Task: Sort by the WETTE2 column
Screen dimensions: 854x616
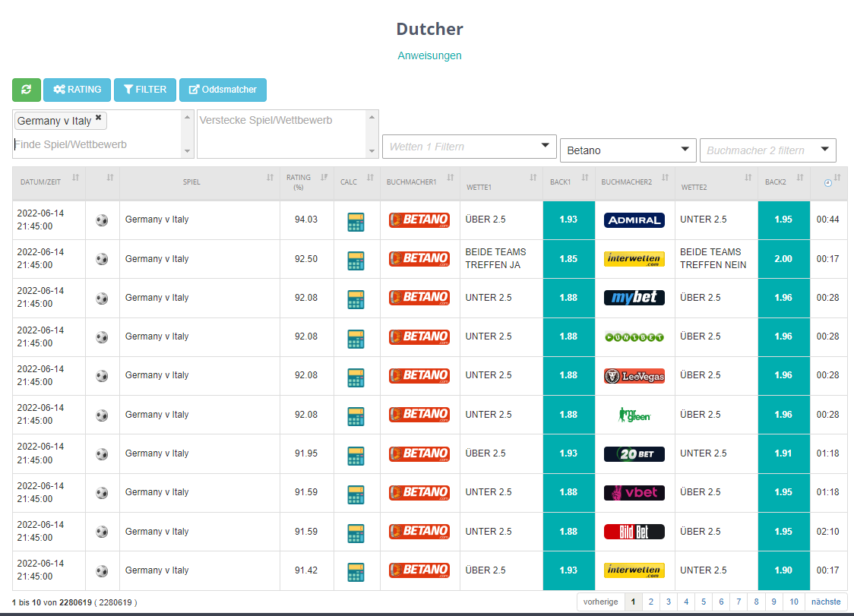Action: pyautogui.click(x=716, y=182)
